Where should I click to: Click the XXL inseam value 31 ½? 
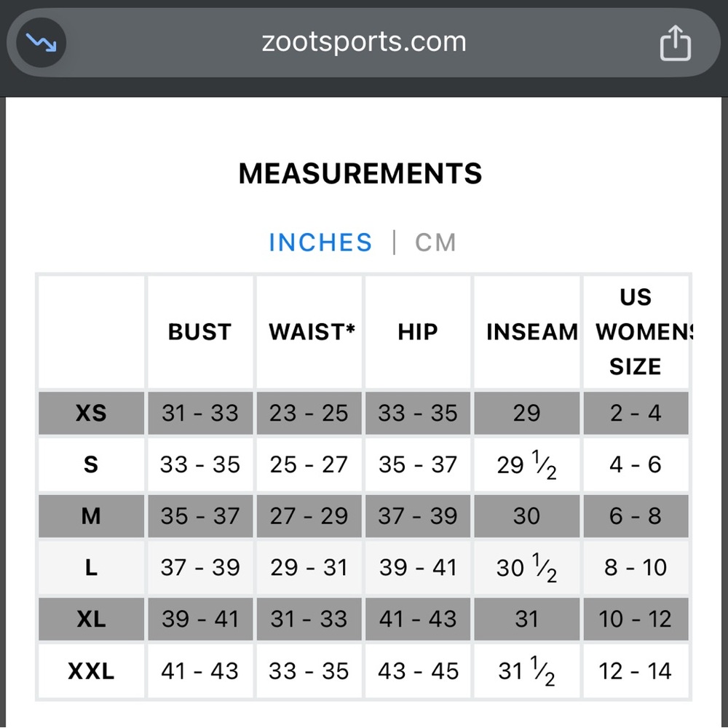(526, 671)
